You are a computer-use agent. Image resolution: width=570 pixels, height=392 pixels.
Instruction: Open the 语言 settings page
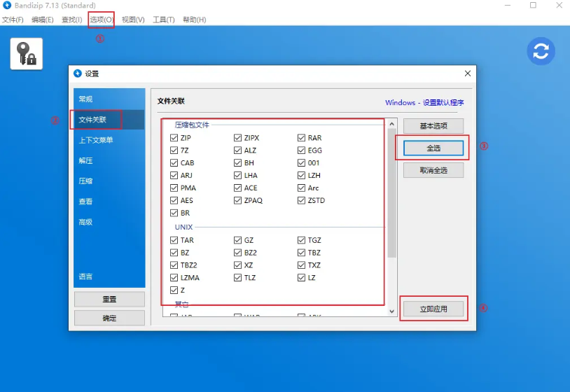[109, 276]
